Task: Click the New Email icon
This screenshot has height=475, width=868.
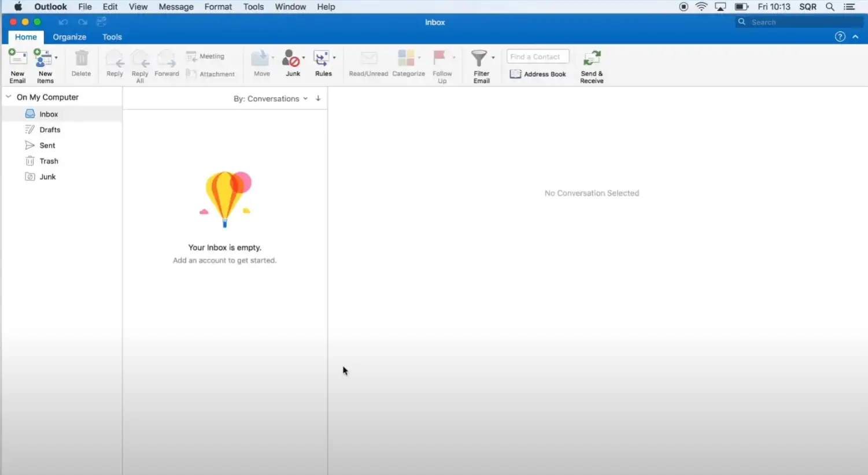Action: [x=17, y=60]
